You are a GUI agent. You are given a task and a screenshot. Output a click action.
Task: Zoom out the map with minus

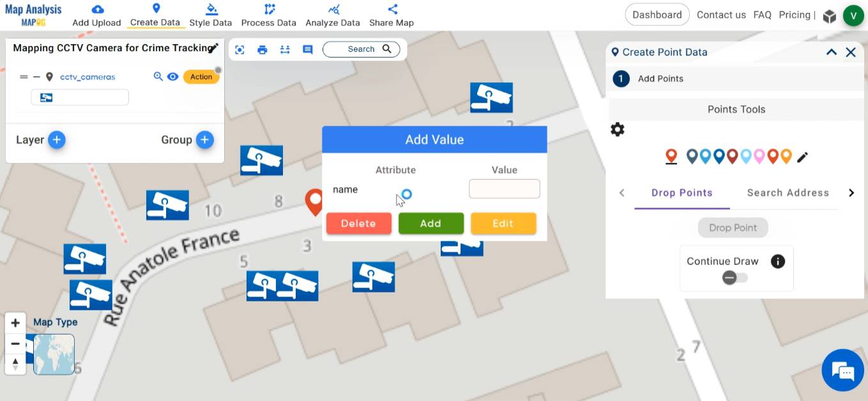pos(15,344)
